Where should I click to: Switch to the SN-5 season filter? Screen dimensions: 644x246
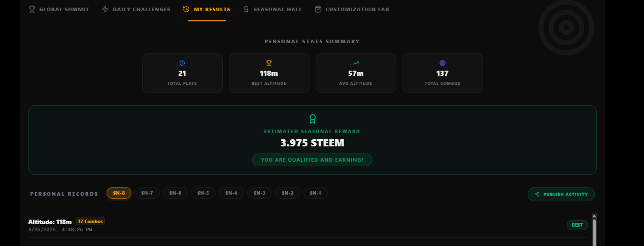[x=203, y=193]
